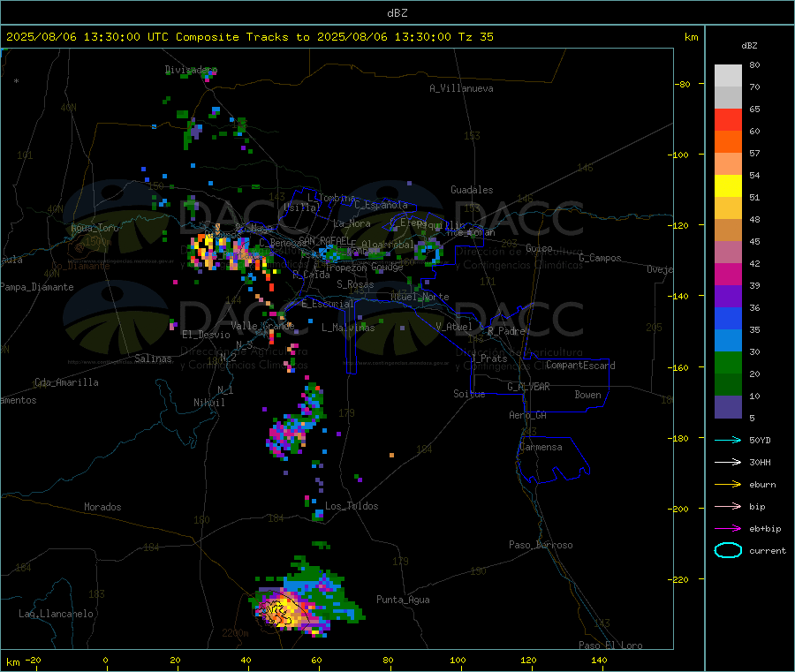795x672 pixels.
Task: Click the '40' km x-axis tick label
Action: [x=246, y=661]
